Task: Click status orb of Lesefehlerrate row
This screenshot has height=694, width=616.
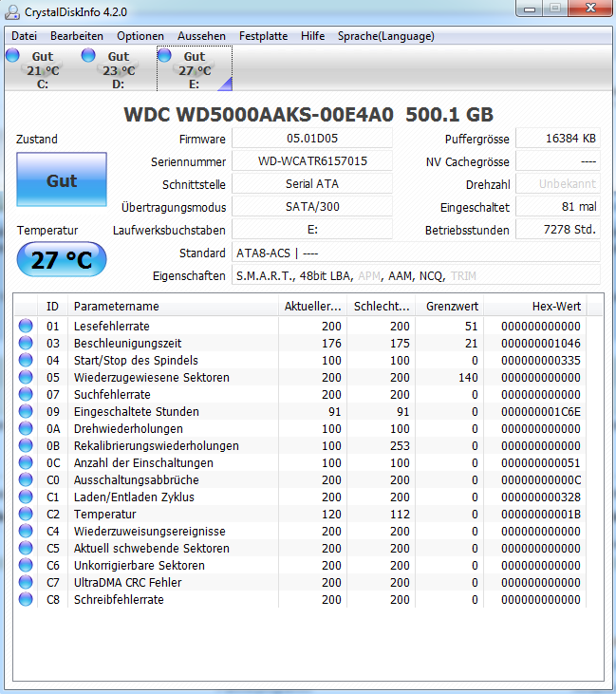Action: click(26, 326)
